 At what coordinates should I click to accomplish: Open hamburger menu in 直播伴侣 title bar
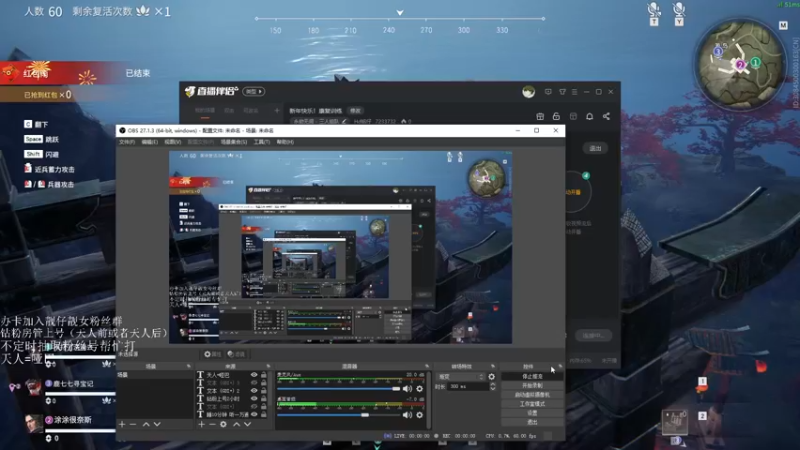(x=574, y=92)
